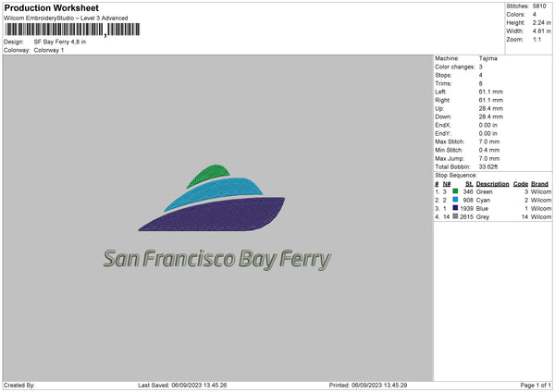
Task: Click the Width value 4.81 in
Action: 541,31
